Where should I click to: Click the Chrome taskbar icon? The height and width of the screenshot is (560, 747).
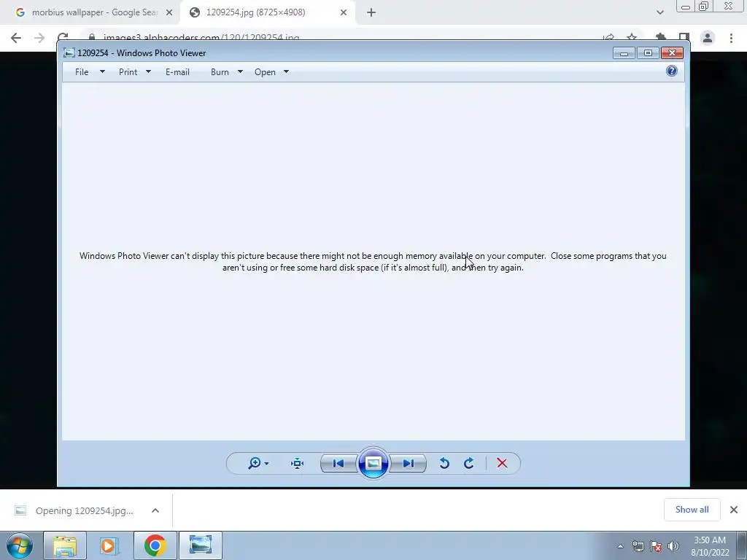(155, 545)
